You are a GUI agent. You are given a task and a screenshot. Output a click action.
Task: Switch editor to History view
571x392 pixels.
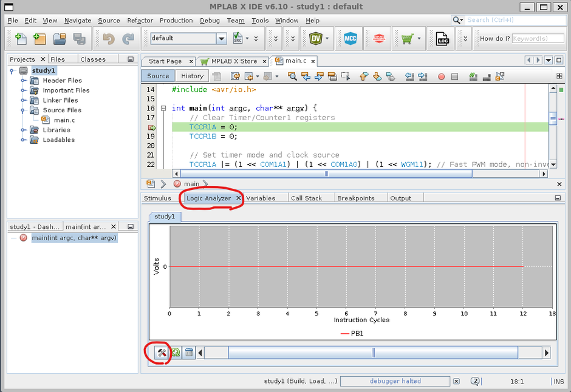pos(192,76)
